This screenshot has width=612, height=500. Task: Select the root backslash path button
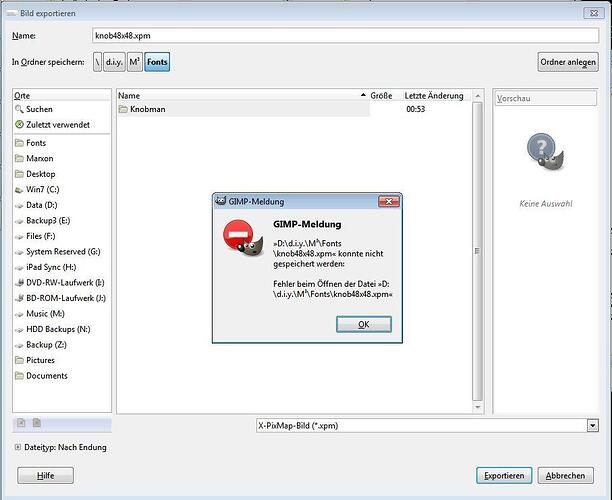(98, 62)
